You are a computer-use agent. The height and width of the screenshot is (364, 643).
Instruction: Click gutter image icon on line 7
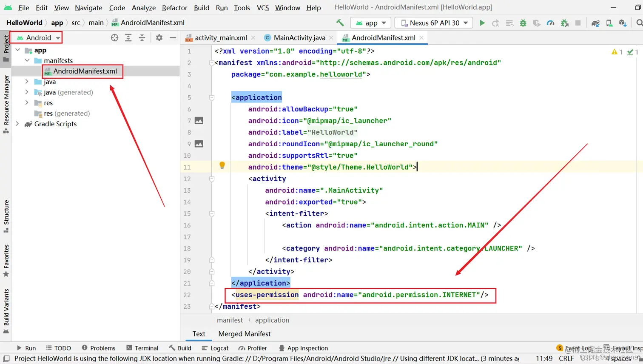[199, 121]
